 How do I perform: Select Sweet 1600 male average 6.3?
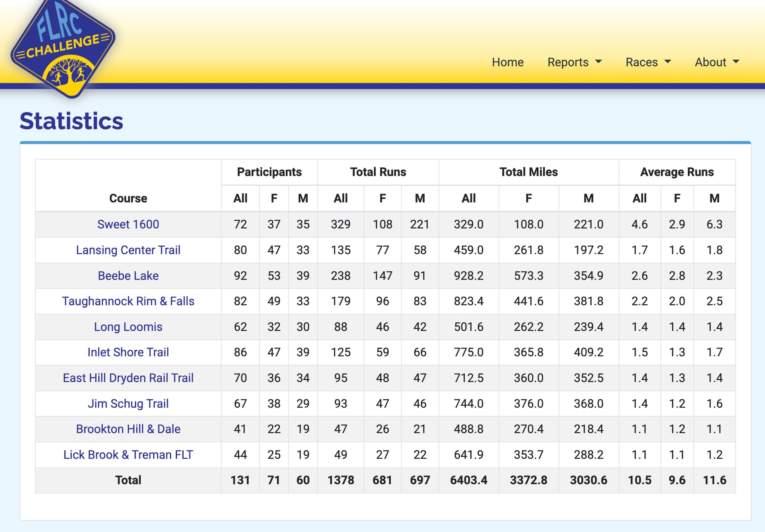tap(714, 224)
